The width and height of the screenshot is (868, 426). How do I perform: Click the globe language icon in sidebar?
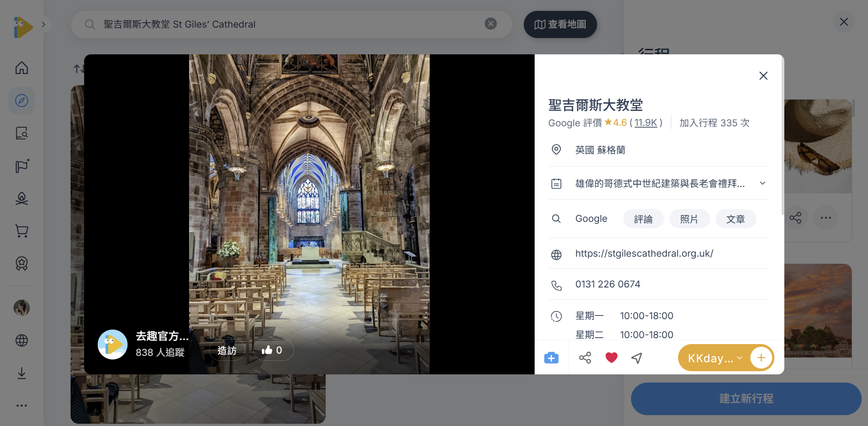[22, 340]
